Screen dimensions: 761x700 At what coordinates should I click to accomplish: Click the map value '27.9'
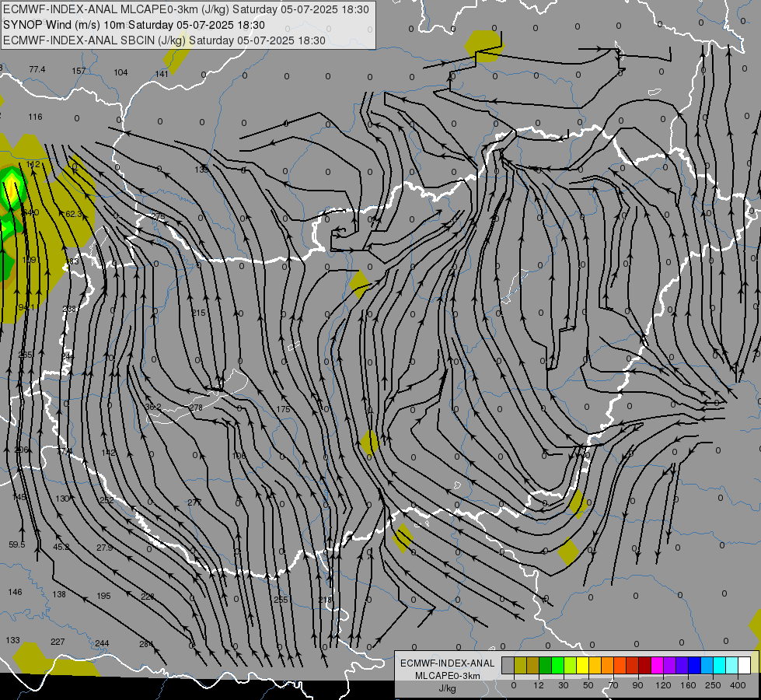point(105,548)
